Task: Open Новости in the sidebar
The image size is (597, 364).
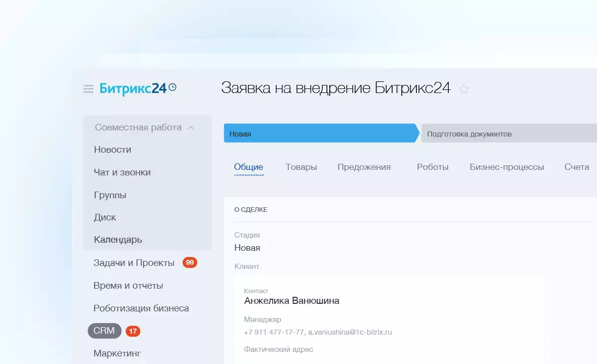Action: tap(112, 150)
